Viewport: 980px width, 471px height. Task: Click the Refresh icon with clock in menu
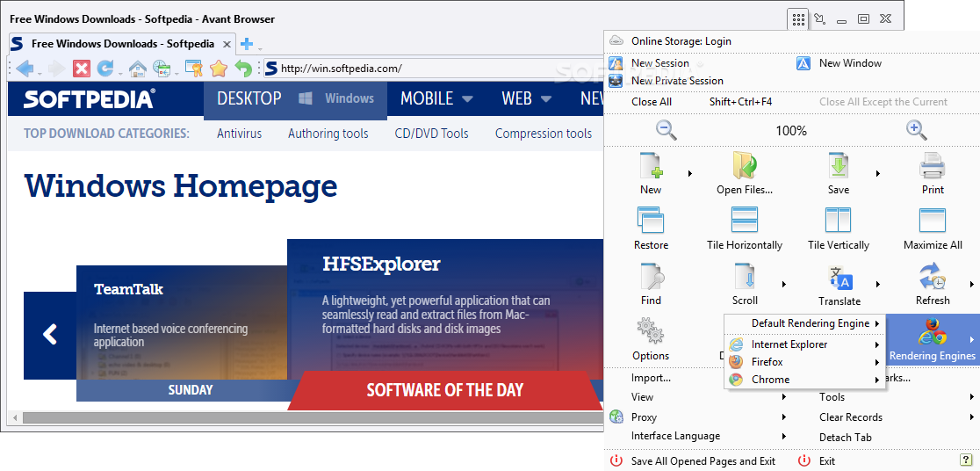coord(933,277)
